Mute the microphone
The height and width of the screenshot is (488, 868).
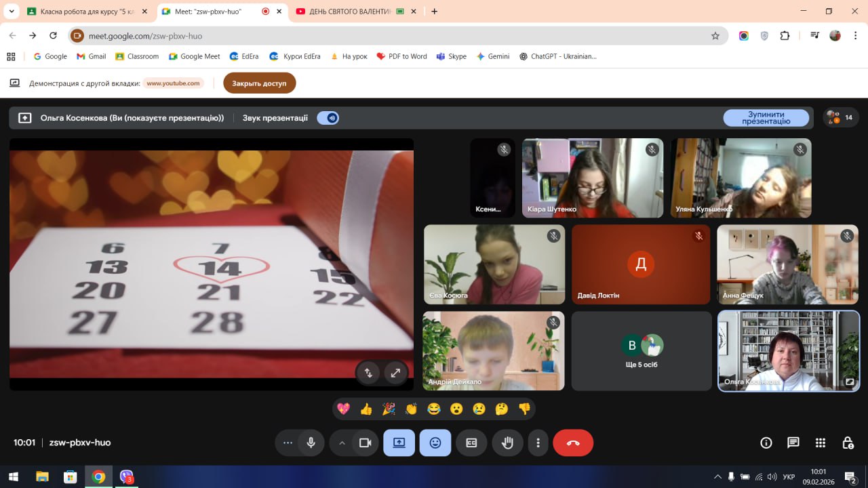coord(311,443)
